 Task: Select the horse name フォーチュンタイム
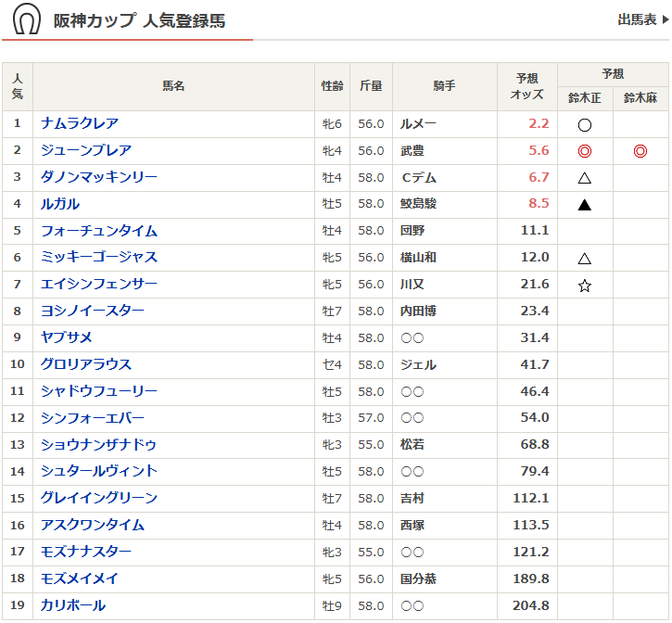[x=99, y=231]
